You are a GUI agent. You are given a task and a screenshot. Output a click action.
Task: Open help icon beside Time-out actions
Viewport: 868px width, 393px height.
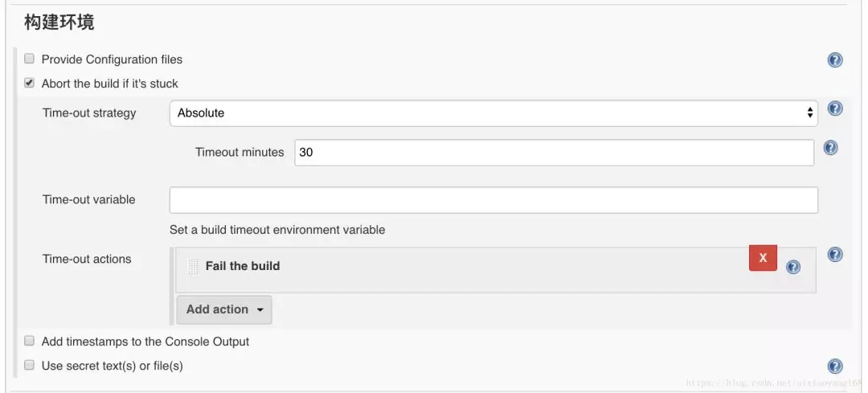point(835,255)
